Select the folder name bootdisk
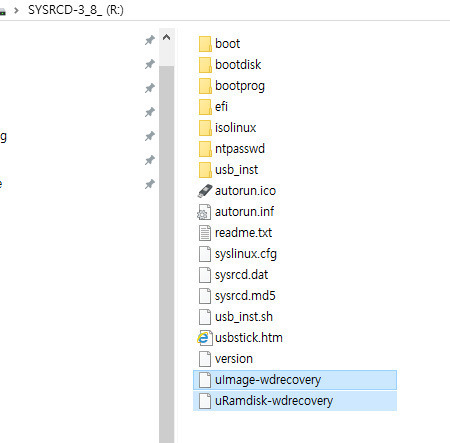The height and width of the screenshot is (443, 450). [238, 65]
